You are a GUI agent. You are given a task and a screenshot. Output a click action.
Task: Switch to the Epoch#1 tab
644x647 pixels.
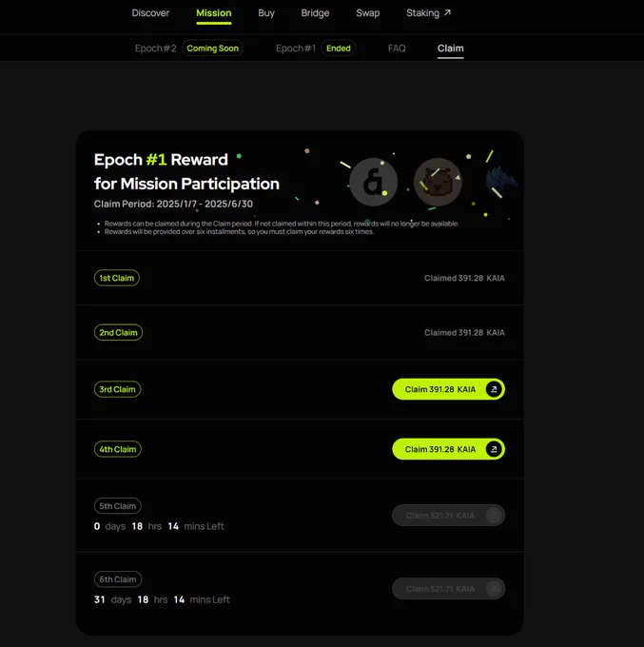click(296, 49)
